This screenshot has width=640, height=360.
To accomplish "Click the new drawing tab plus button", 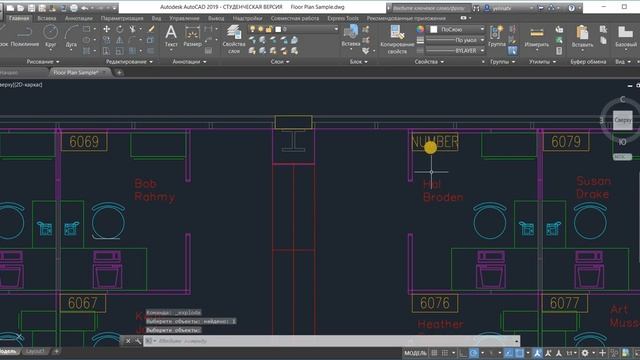I will click(119, 73).
